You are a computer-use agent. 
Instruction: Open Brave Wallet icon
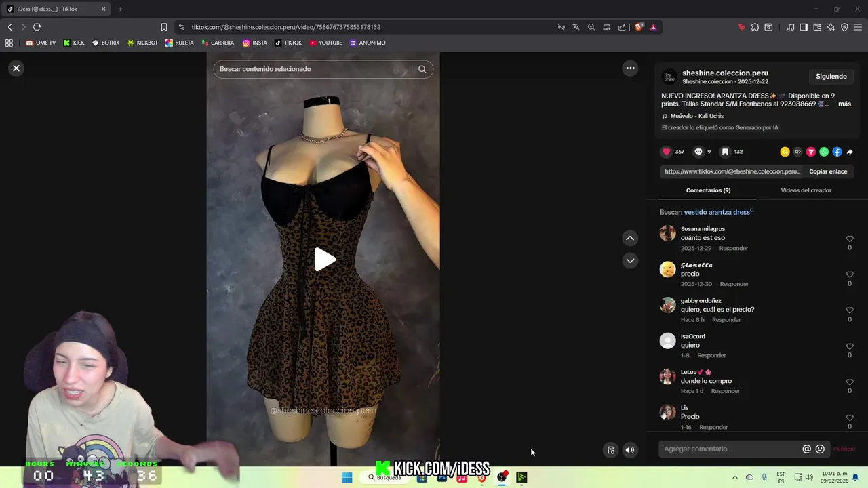click(817, 27)
